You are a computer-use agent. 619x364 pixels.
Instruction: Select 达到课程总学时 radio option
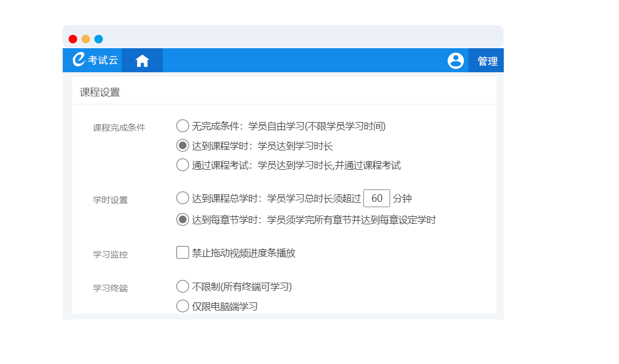pos(183,198)
